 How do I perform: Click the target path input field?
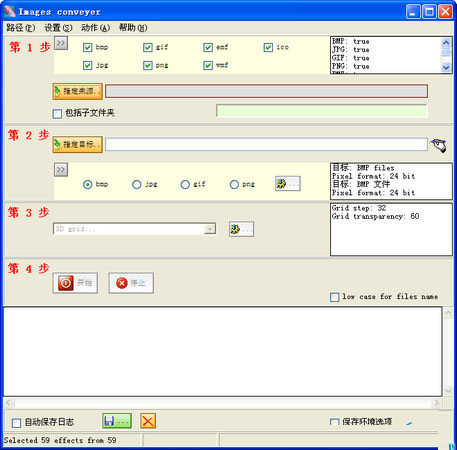266,145
